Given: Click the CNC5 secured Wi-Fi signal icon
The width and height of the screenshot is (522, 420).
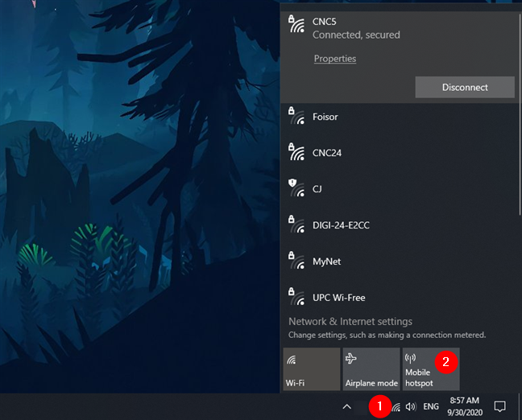Looking at the screenshot, I should pos(296,24).
